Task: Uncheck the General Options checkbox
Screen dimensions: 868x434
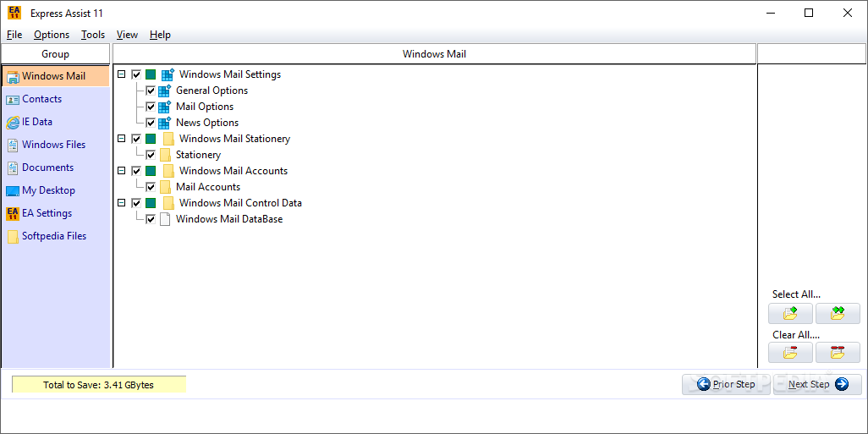Action: 151,91
